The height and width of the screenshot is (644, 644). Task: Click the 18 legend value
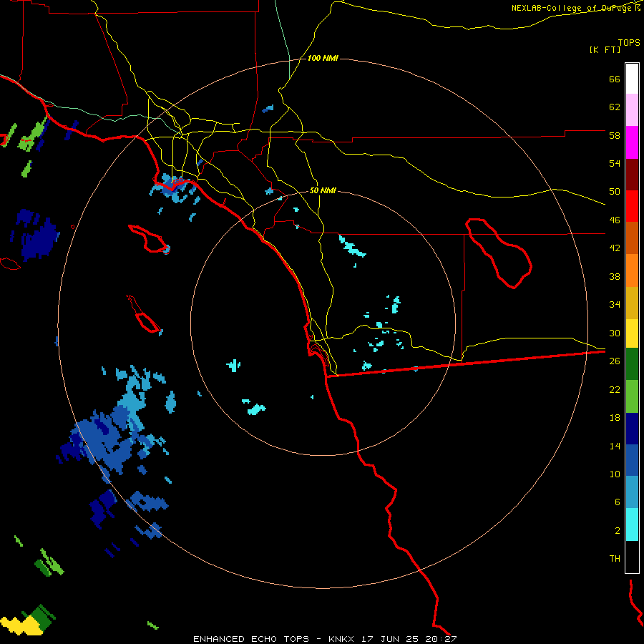pos(615,418)
